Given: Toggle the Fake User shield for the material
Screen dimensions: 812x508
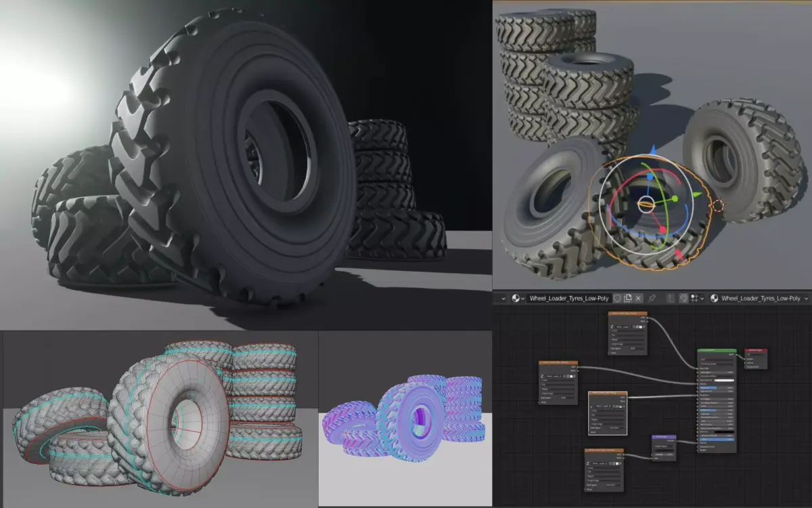Looking at the screenshot, I should point(616,299).
